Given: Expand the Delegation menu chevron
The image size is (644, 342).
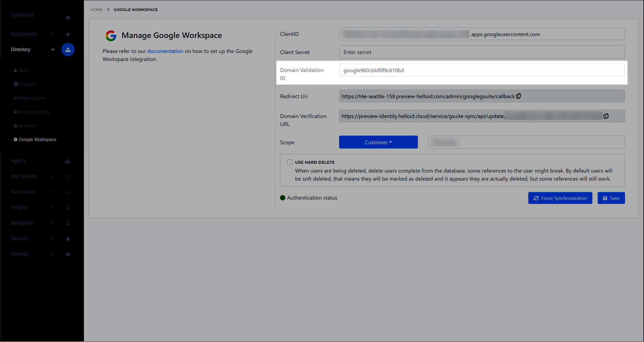Looking at the screenshot, I should coord(53,223).
